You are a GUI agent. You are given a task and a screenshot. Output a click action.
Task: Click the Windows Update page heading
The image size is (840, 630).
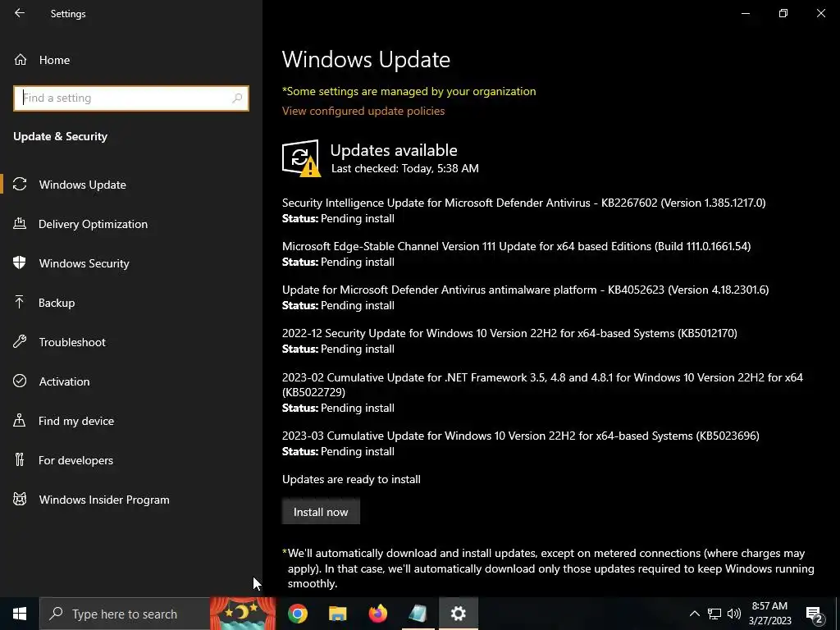(366, 59)
